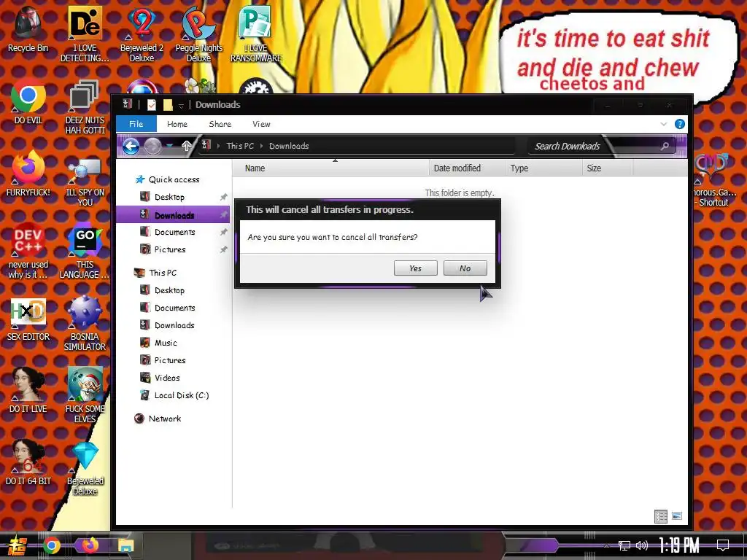Screen dimensions: 747x560
Task: Sort by the Size column header
Action: pyautogui.click(x=608, y=168)
